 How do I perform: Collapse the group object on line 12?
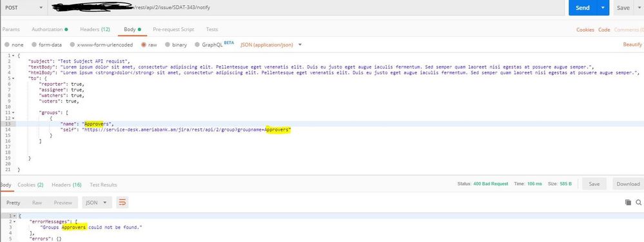pos(14,118)
